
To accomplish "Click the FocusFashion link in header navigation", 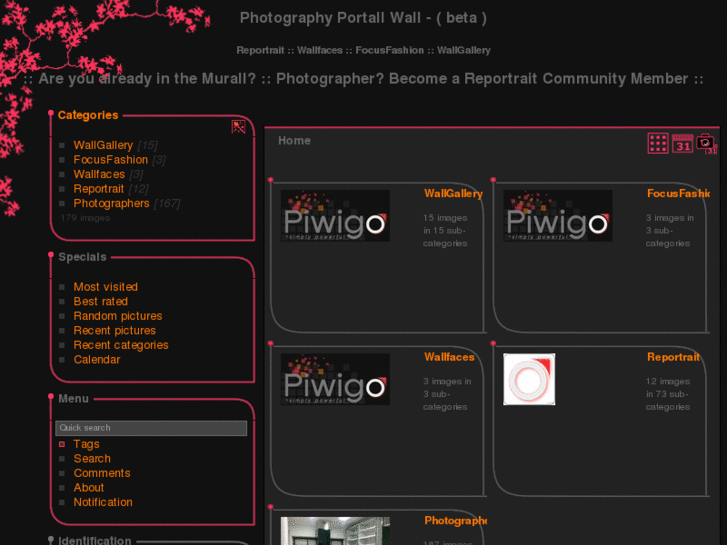I will pyautogui.click(x=389, y=50).
